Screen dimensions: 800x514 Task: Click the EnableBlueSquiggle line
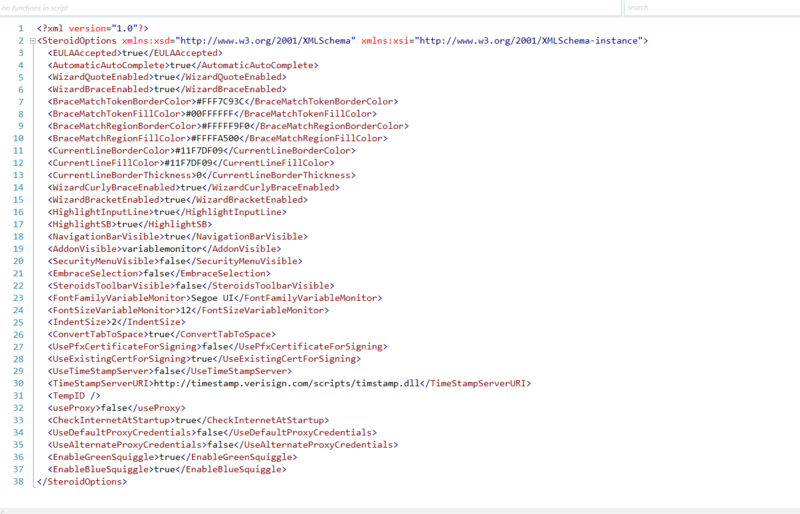(x=167, y=469)
